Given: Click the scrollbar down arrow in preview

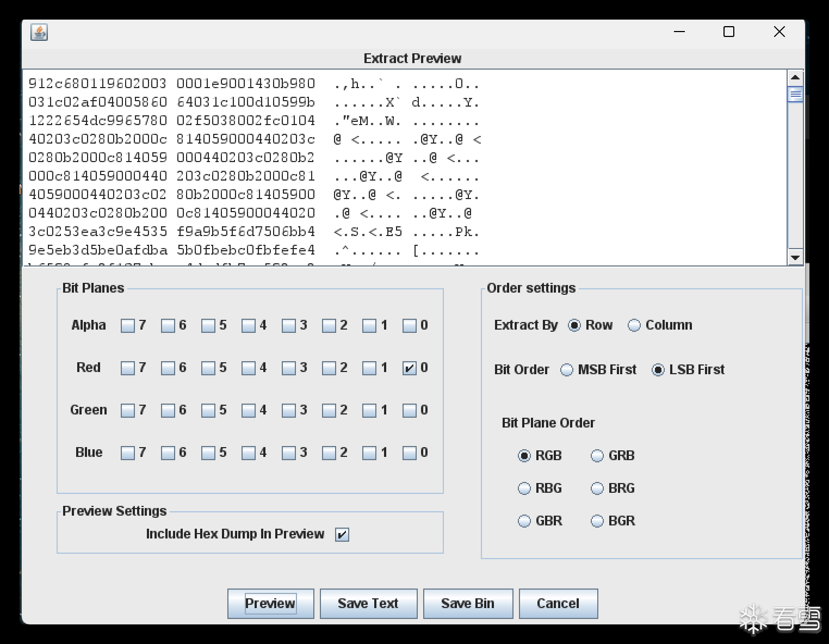Looking at the screenshot, I should (x=795, y=258).
